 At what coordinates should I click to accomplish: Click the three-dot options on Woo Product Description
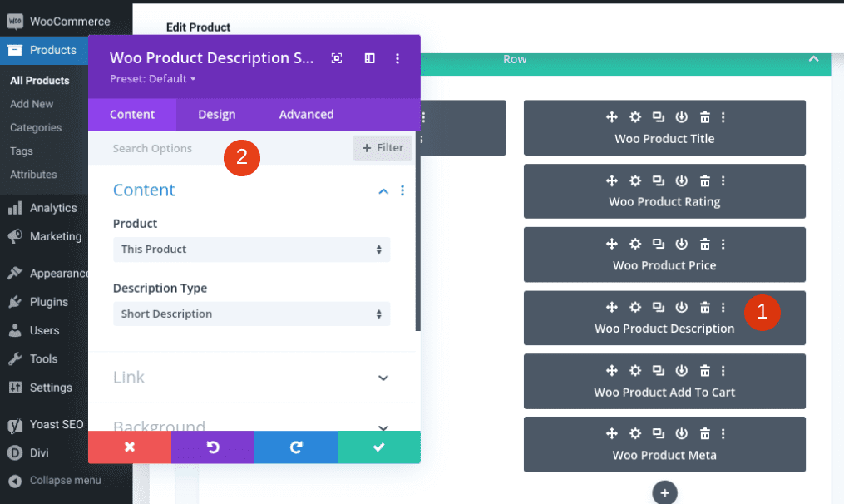coord(722,307)
